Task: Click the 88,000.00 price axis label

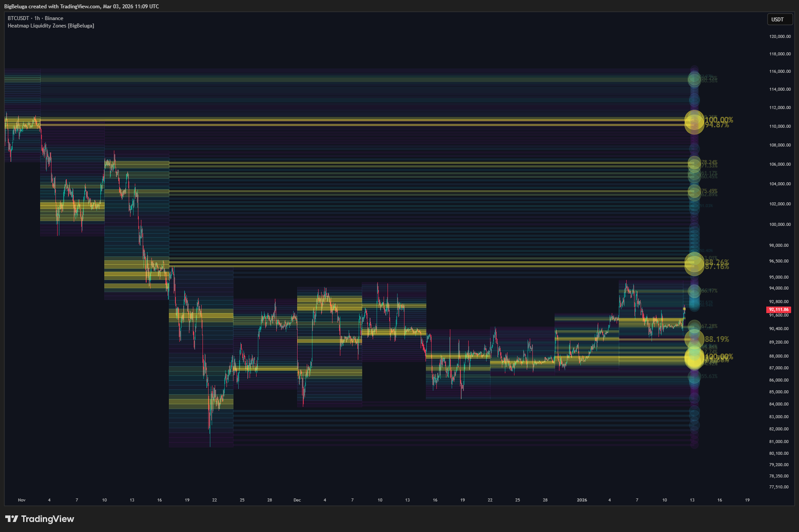Action: click(779, 356)
